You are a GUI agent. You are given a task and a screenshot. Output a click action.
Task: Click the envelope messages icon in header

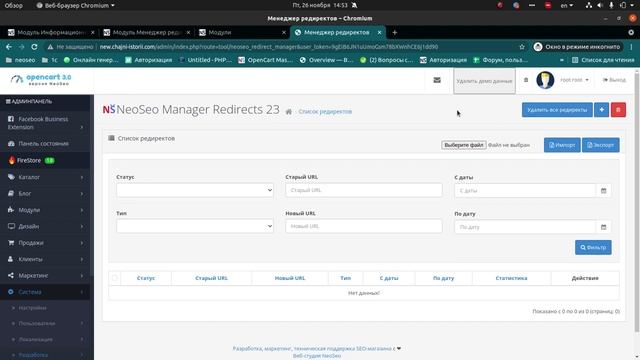pyautogui.click(x=437, y=80)
